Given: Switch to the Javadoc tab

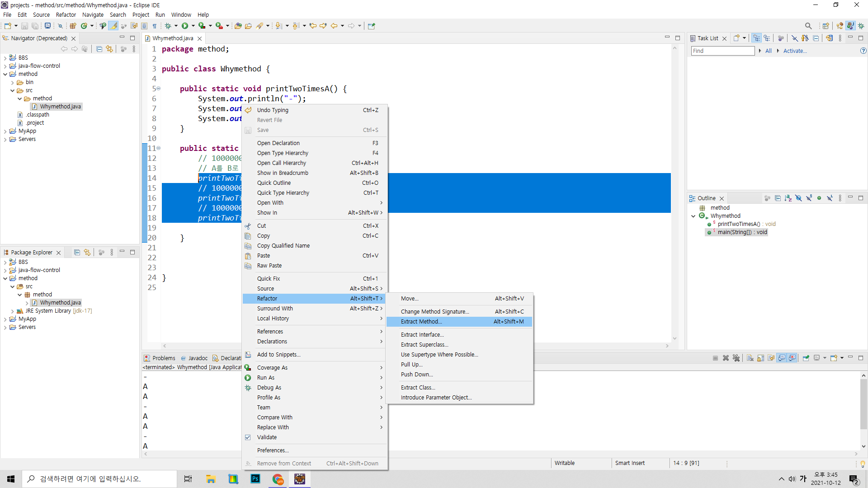Looking at the screenshot, I should coord(198,358).
